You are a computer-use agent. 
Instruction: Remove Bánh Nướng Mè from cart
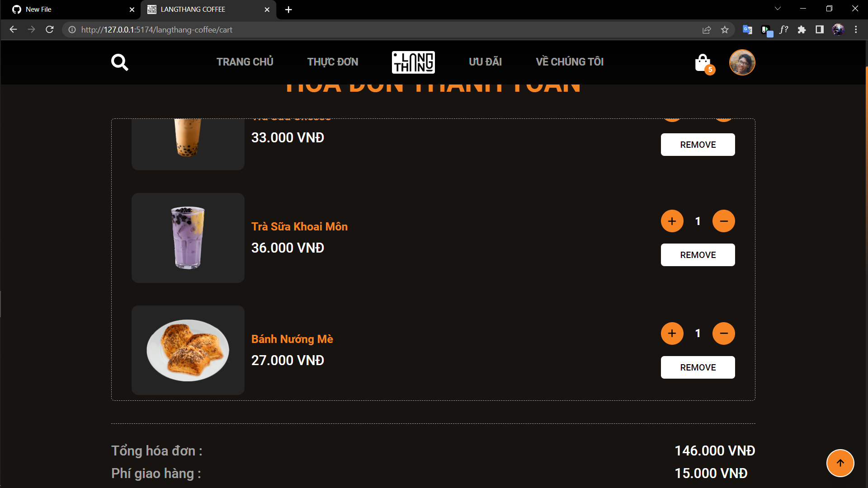point(698,367)
